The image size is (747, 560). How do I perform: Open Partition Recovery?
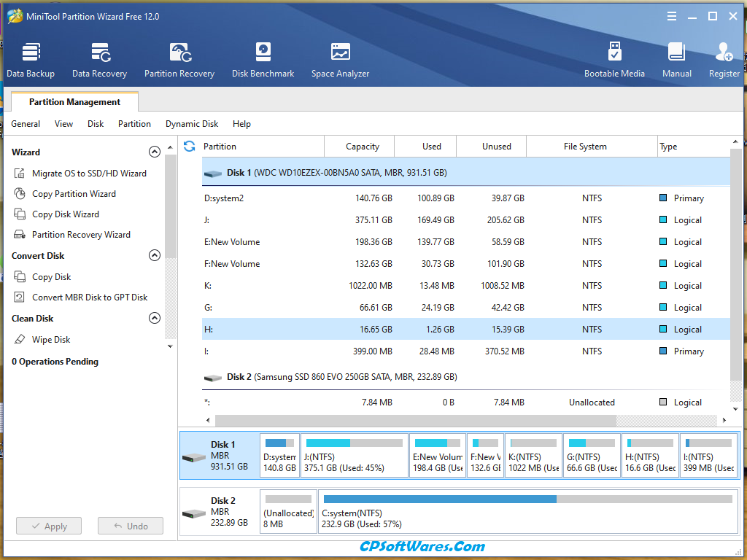(179, 58)
